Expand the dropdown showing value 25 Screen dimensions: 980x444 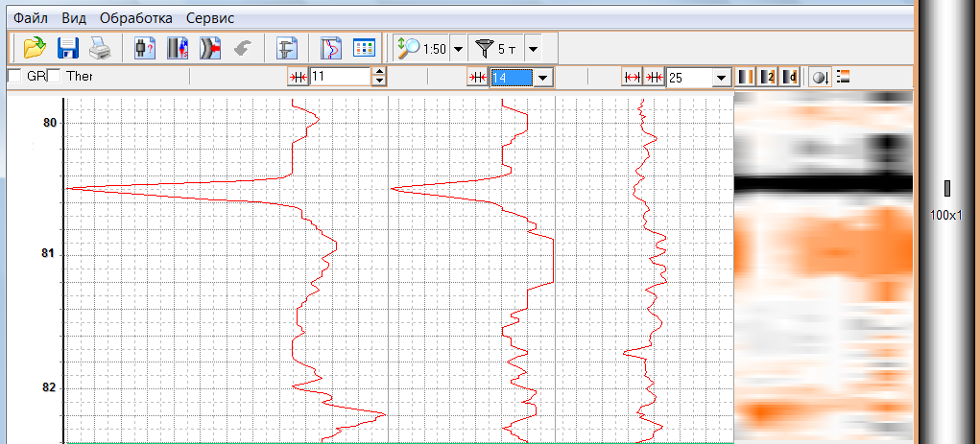coord(722,78)
